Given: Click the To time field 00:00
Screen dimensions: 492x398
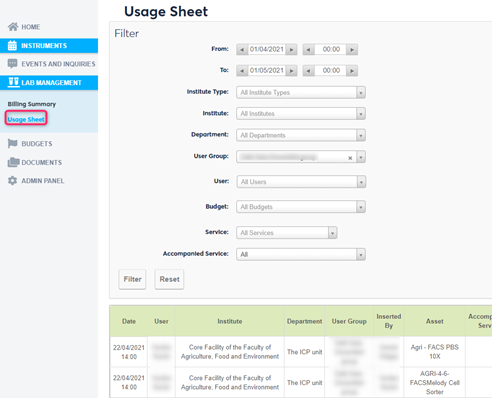Looking at the screenshot, I should (331, 71).
